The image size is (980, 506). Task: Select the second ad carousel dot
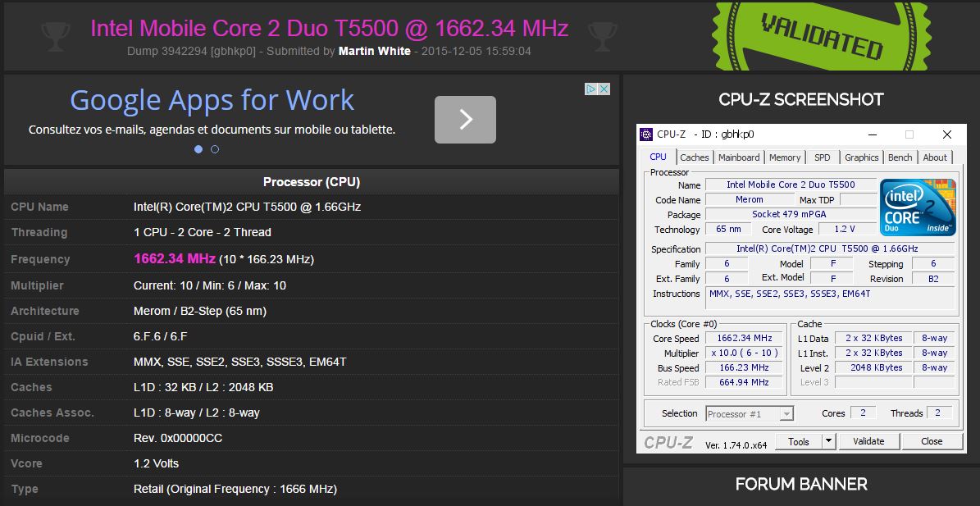215,149
